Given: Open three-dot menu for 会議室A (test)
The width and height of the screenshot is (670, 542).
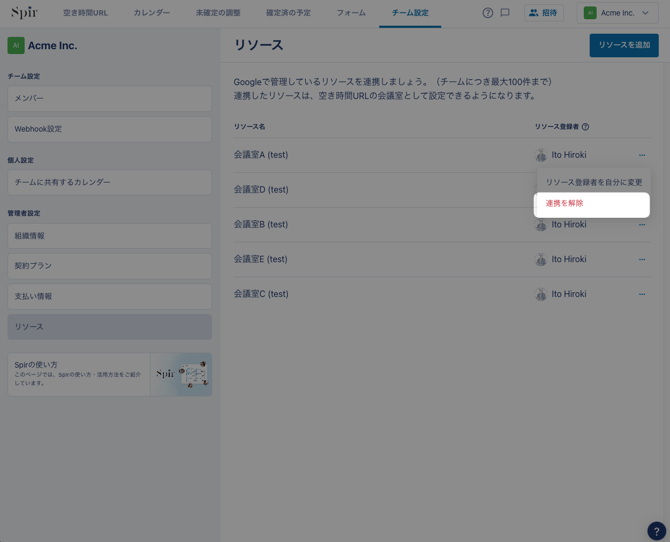Looking at the screenshot, I should (642, 155).
